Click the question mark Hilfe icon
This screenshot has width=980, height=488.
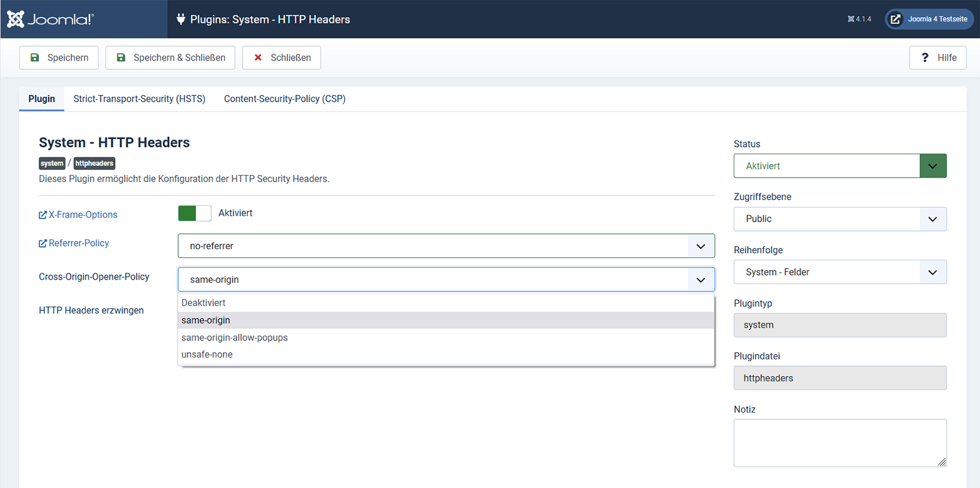point(925,58)
